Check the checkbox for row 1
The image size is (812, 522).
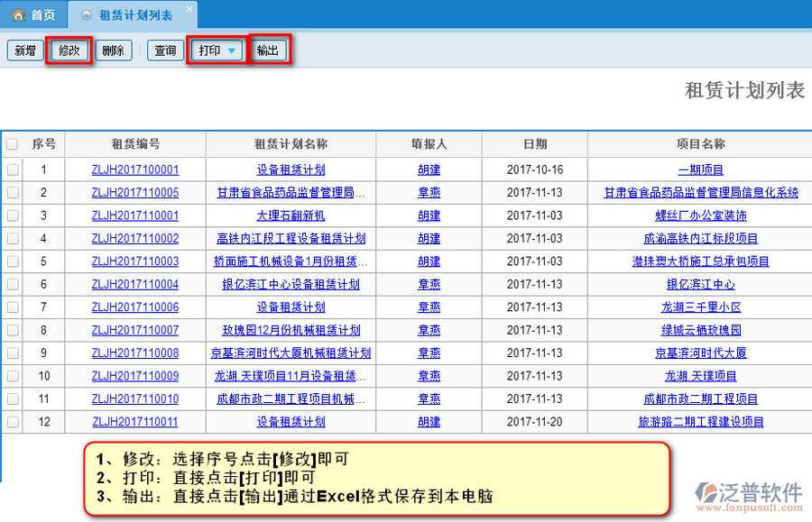point(13,169)
